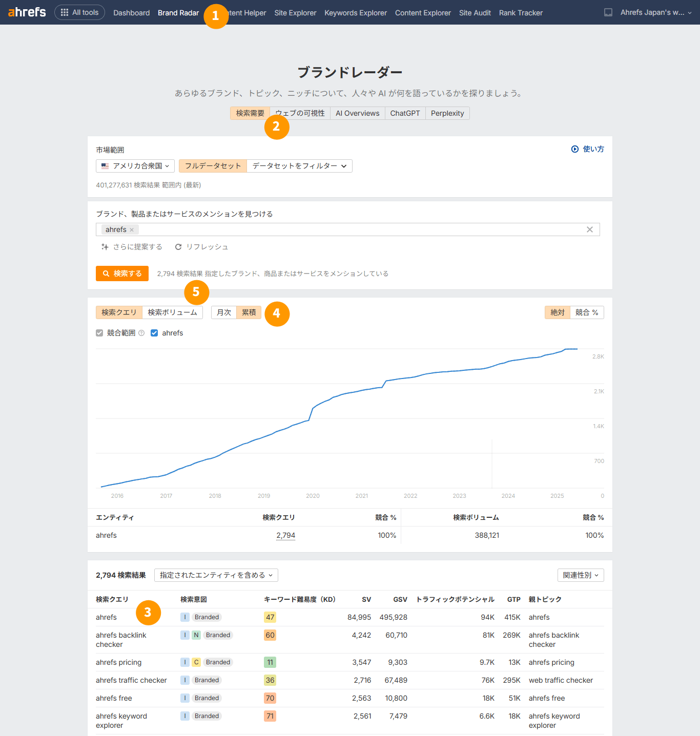The height and width of the screenshot is (736, 700).
Task: Open Site Explorer from the top navigation
Action: tap(295, 12)
